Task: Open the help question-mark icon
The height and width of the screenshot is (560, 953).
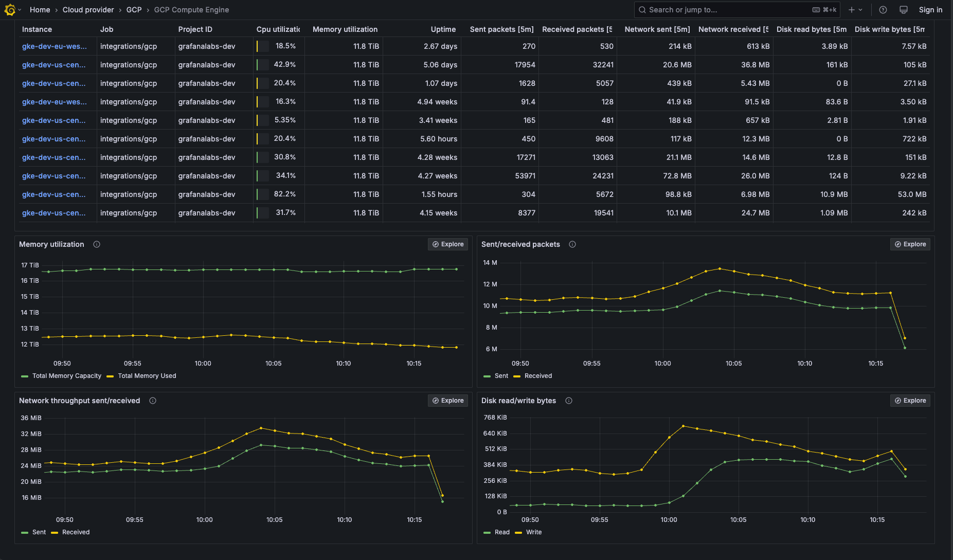Action: click(883, 10)
